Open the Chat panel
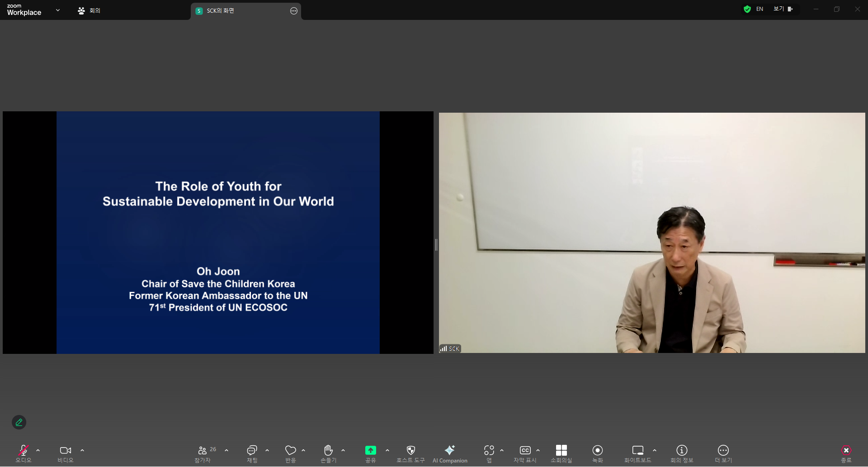868x467 pixels. coord(252,453)
